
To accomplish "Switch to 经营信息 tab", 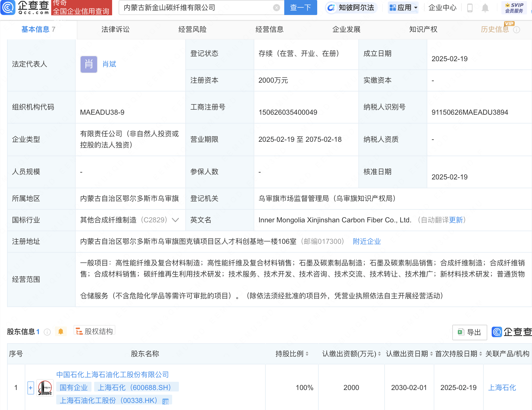I will (270, 29).
